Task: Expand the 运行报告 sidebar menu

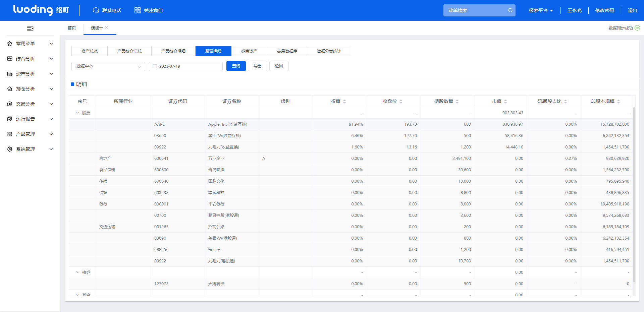Action: click(x=51, y=119)
